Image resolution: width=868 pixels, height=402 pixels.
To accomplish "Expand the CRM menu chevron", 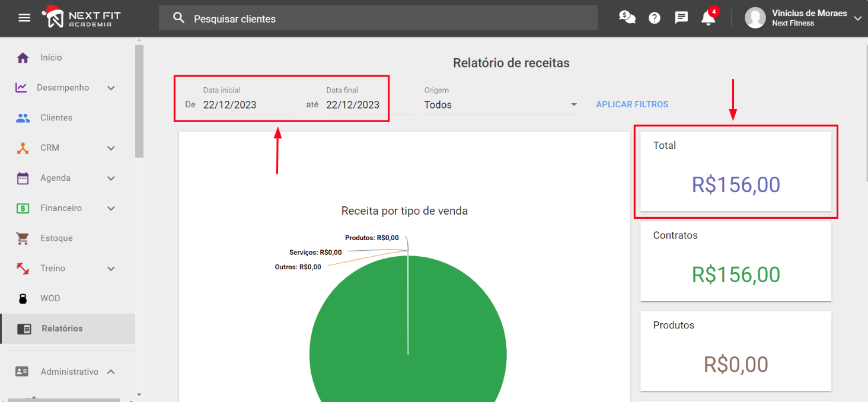I will pyautogui.click(x=111, y=148).
